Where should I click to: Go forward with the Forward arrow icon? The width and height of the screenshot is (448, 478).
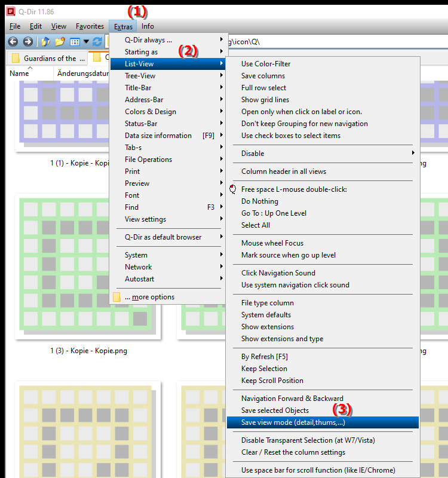[28, 41]
